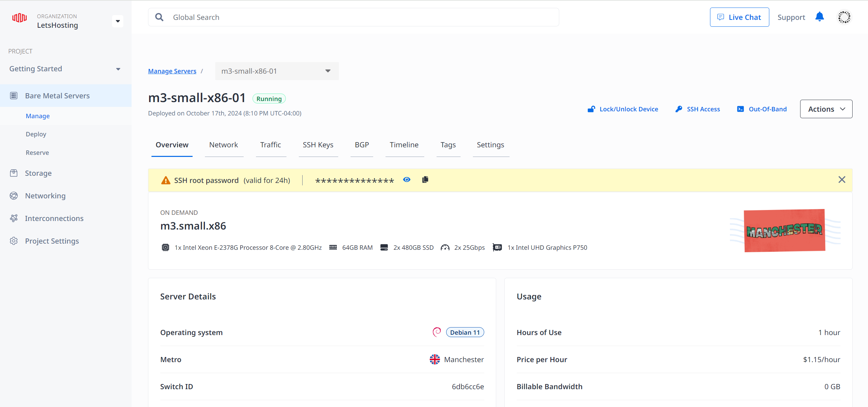This screenshot has height=407, width=868.
Task: Click the 1 hour usage value
Action: coord(829,332)
